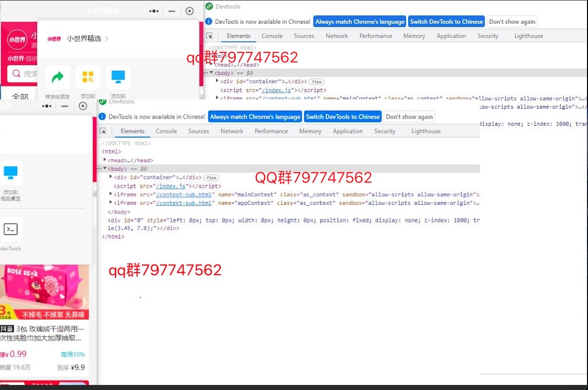The image size is (588, 390).
Task: Click Switch DevTools to Chinese in the back DevTools
Action: pyautogui.click(x=446, y=22)
